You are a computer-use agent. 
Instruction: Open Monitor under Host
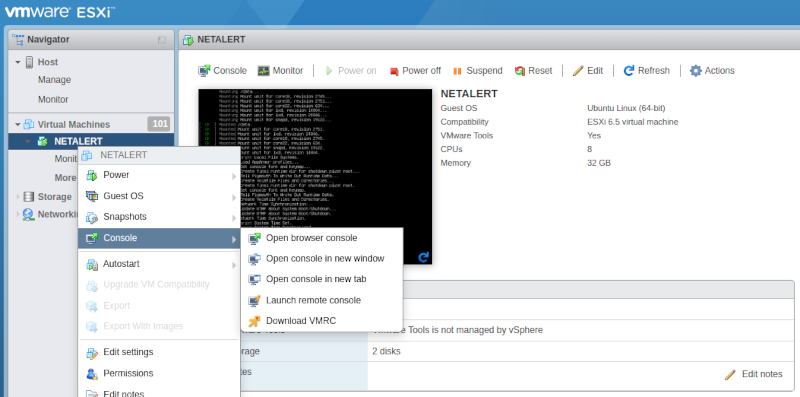pos(53,99)
